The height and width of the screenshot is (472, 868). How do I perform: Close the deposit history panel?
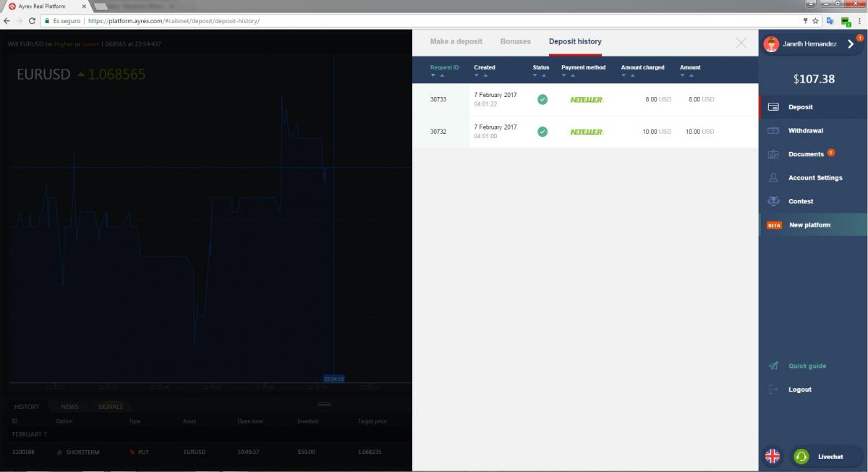(x=741, y=43)
